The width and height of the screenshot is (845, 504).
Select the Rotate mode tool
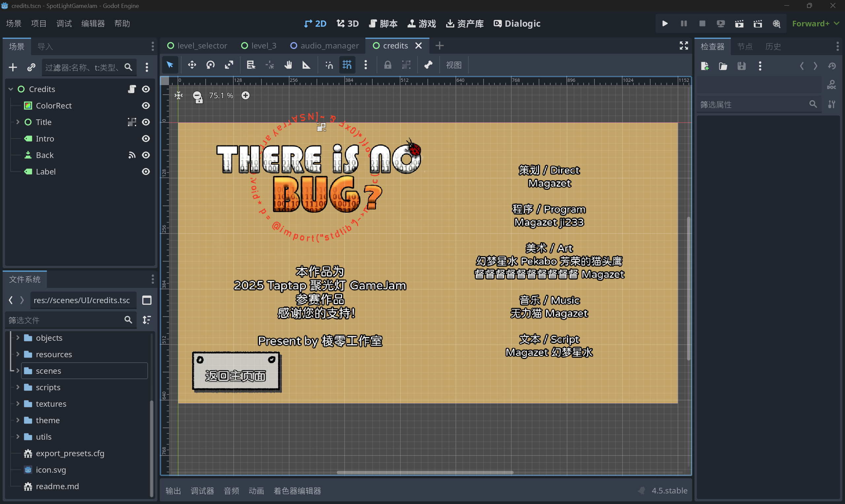coord(210,65)
